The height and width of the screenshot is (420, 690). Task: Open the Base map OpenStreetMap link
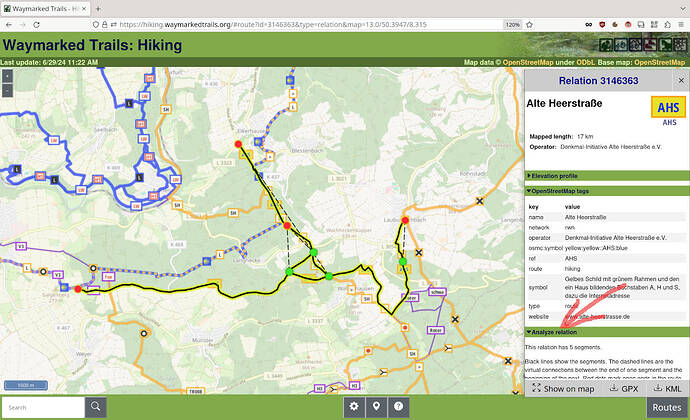[659, 63]
